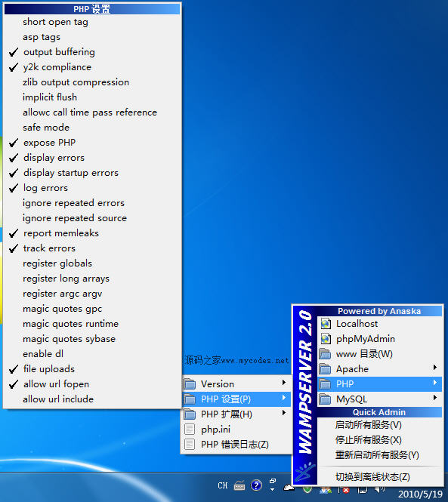Click the Localhost globe icon
The height and width of the screenshot is (502, 448).
(326, 324)
